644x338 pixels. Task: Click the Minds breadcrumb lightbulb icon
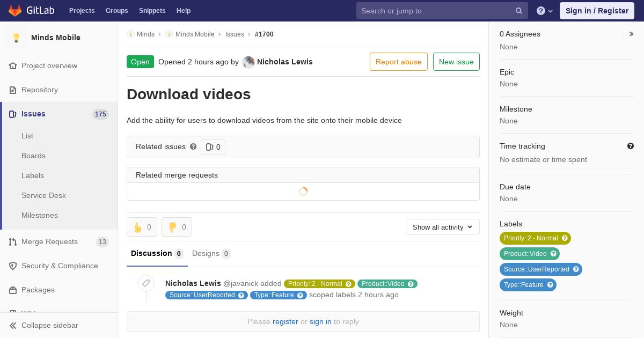[130, 34]
